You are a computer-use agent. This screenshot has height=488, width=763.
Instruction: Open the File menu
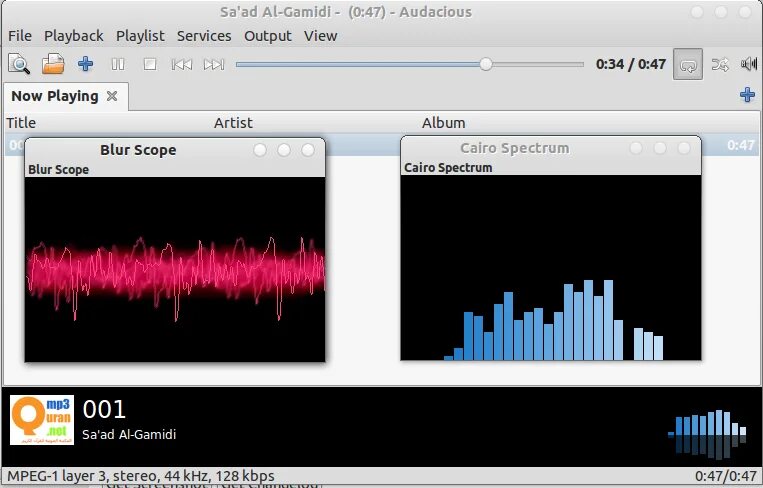pos(20,36)
